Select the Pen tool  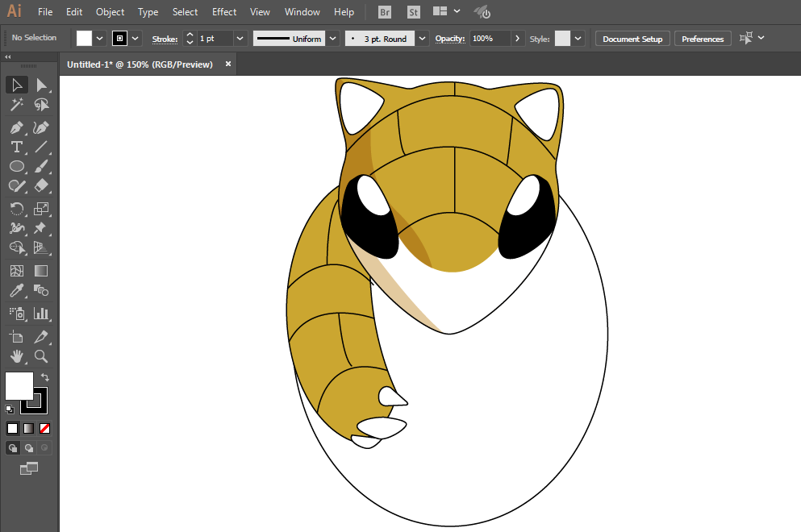click(x=16, y=127)
